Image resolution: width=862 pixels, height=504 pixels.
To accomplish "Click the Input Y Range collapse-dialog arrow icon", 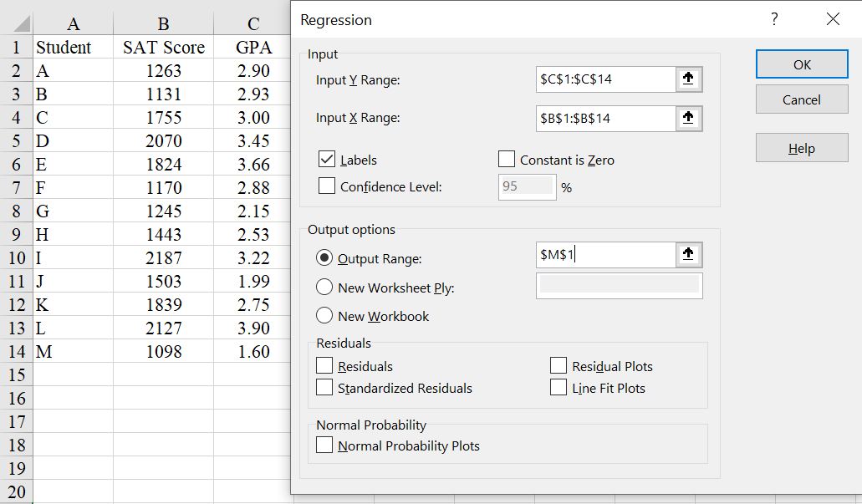I will [x=688, y=79].
